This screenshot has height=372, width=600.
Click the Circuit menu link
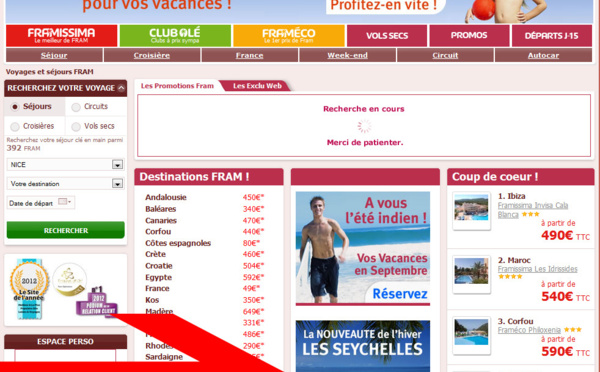[445, 55]
